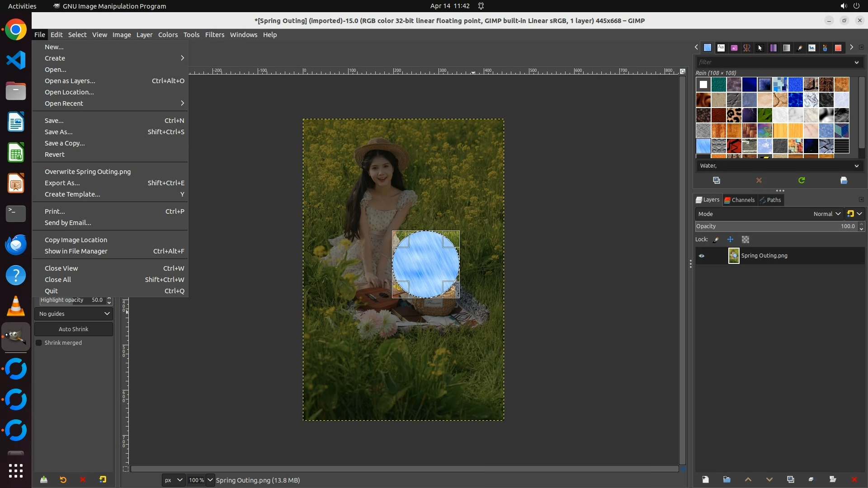The height and width of the screenshot is (488, 868).
Task: Click the refresh patterns green arrow icon
Action: tap(802, 180)
